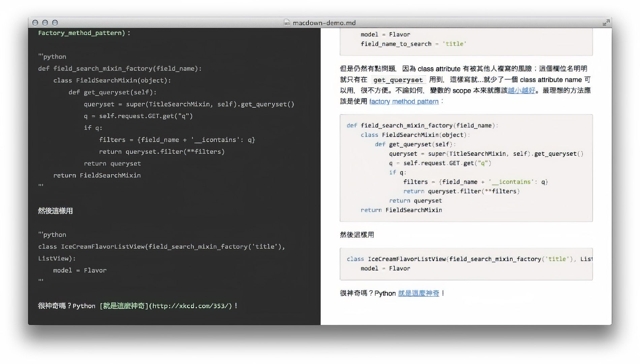Click the field_name_to_search line in preview
The image size is (640, 364).
click(413, 44)
